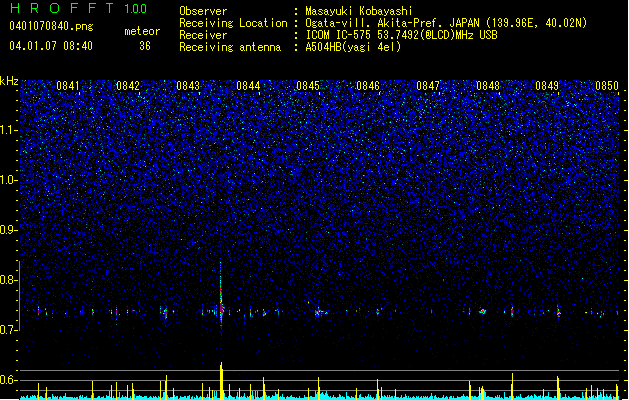This screenshot has height=400, width=629.
Task: Click the 0.6 kHz frequency axis label
Action: click(8, 380)
